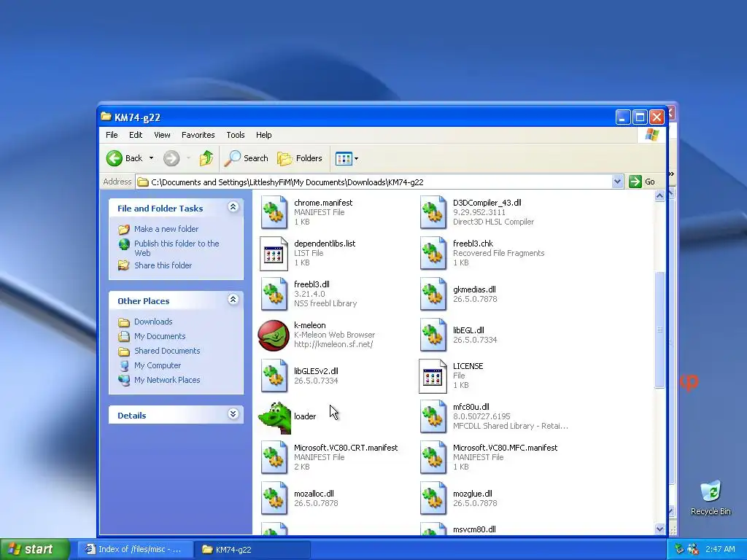The width and height of the screenshot is (747, 560).
Task: Select the mfc80u.dll file icon
Action: point(433,416)
